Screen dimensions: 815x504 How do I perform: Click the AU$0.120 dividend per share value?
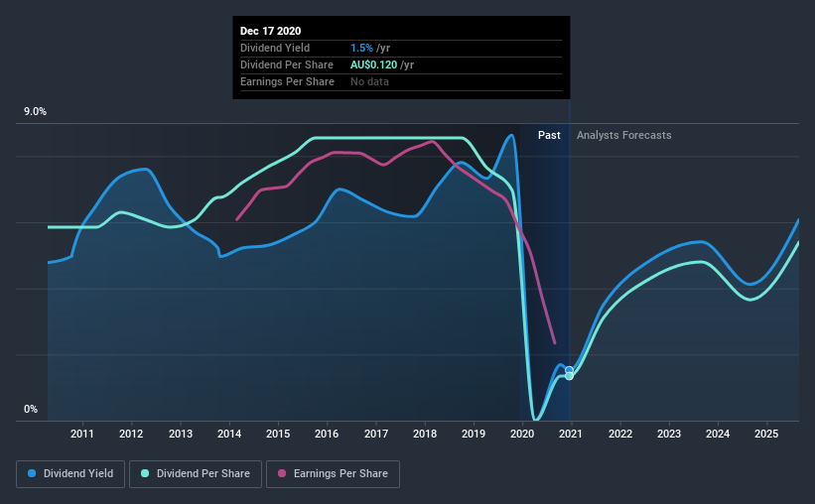click(x=373, y=64)
